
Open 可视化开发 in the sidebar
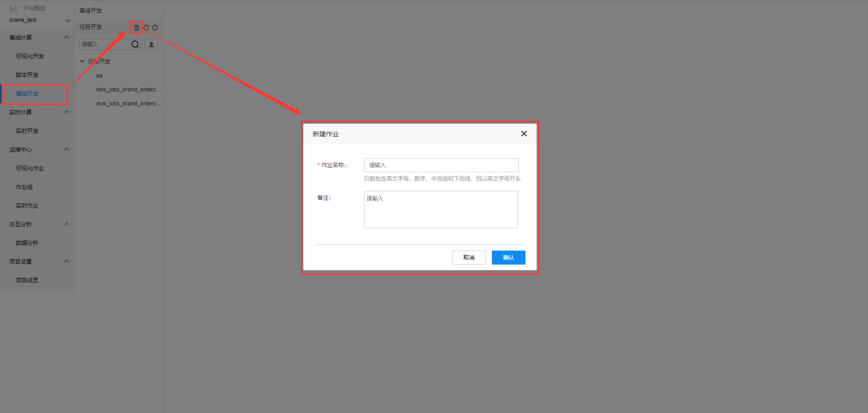[30, 56]
